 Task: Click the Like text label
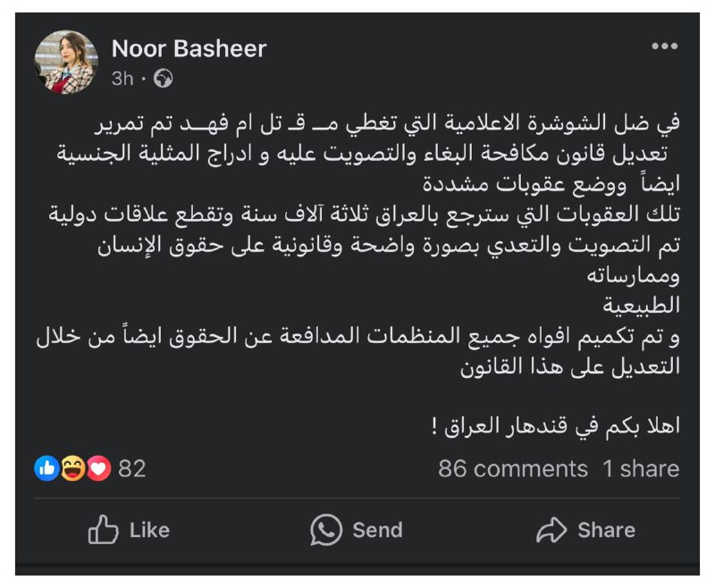click(x=149, y=531)
